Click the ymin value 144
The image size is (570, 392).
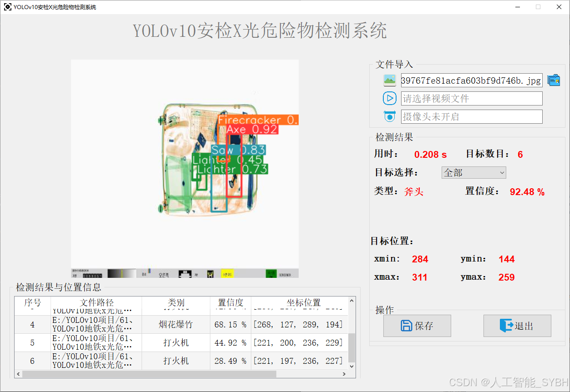click(506, 259)
